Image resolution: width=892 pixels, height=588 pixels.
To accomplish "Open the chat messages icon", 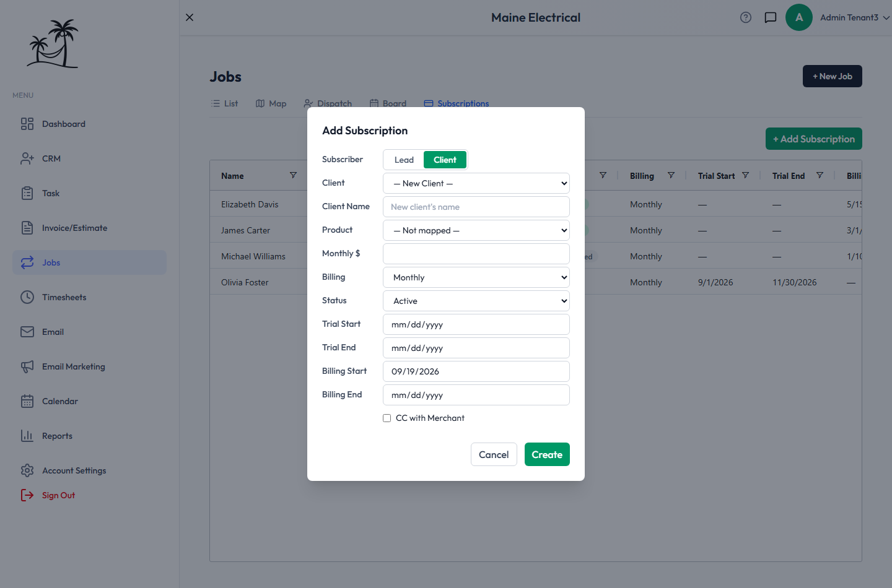I will click(x=771, y=17).
